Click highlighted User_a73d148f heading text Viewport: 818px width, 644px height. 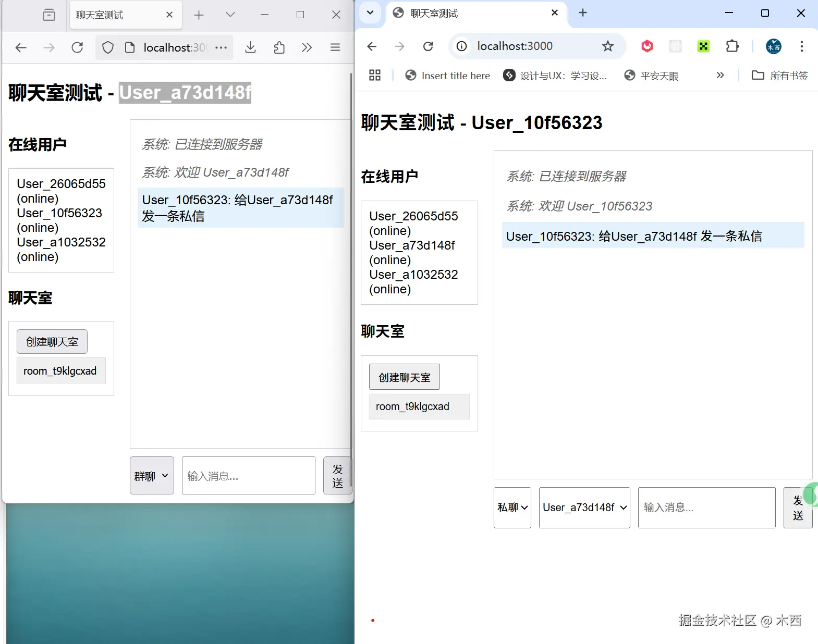pos(185,92)
